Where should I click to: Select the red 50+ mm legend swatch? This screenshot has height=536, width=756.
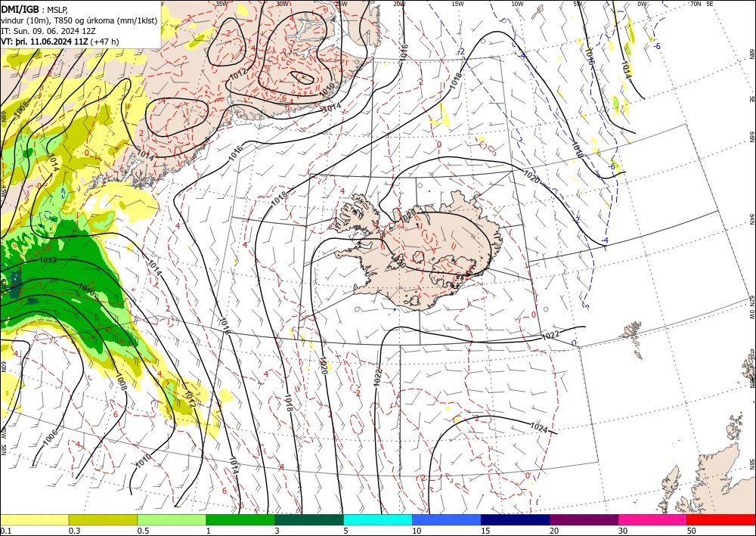pos(721,519)
